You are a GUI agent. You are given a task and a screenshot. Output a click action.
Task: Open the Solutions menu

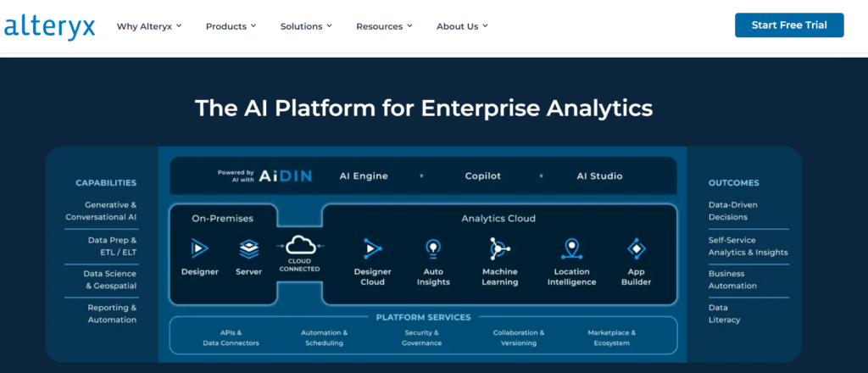(305, 26)
